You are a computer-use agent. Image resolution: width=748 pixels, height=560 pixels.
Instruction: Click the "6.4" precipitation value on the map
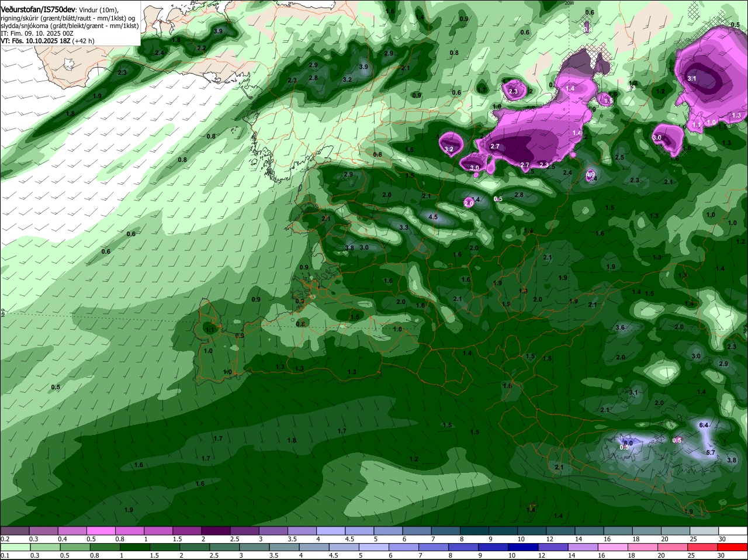(704, 425)
